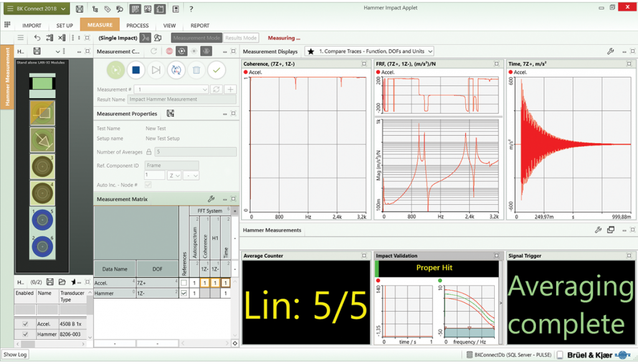The height and width of the screenshot is (364, 638).
Task: Select the trash icon to delete the measurement
Action: tap(196, 70)
